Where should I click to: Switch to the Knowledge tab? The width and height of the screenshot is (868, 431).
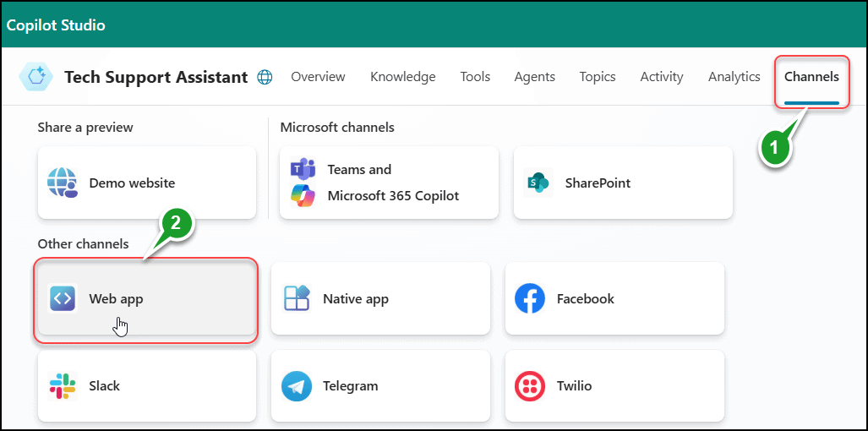point(402,77)
